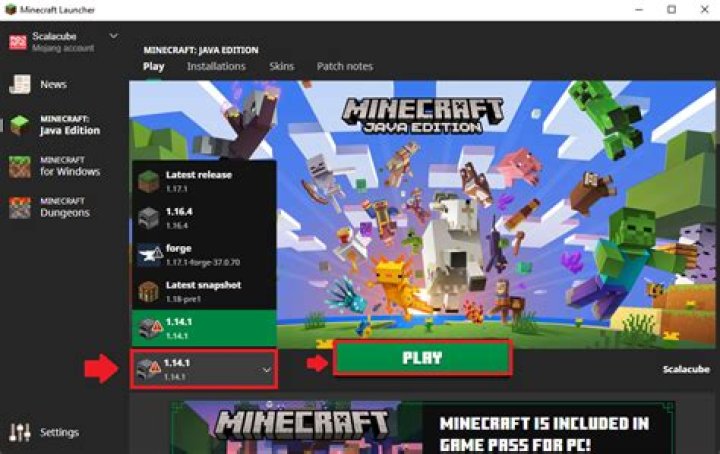Screen dimensions: 720x454
Task: Close the Minecraft Launcher window
Action: pyautogui.click(x=704, y=10)
